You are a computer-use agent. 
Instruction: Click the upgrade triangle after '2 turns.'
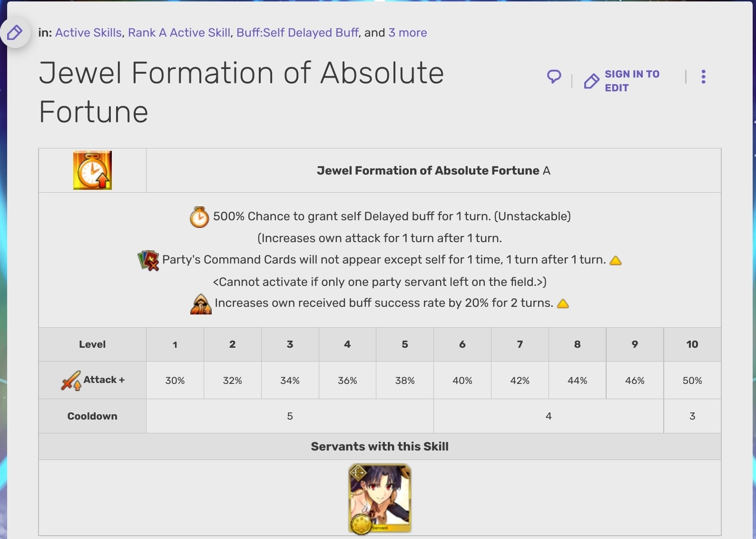tap(563, 304)
